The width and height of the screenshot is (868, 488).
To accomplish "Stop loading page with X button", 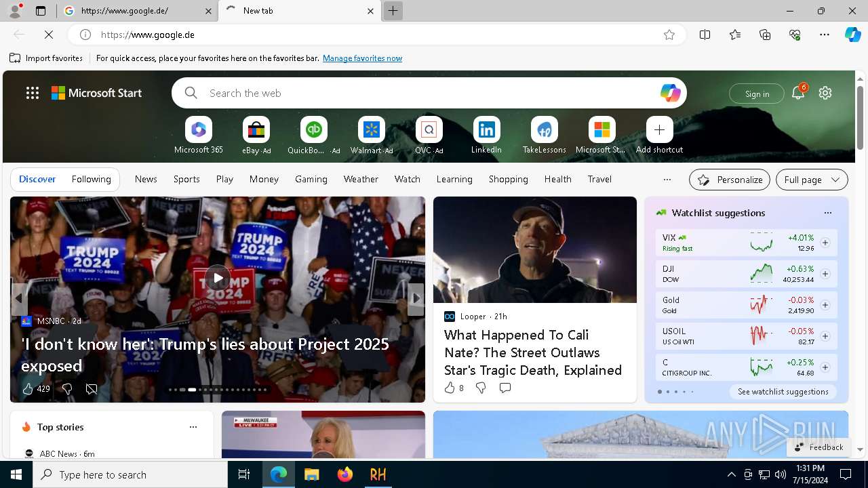I will pyautogui.click(x=50, y=35).
